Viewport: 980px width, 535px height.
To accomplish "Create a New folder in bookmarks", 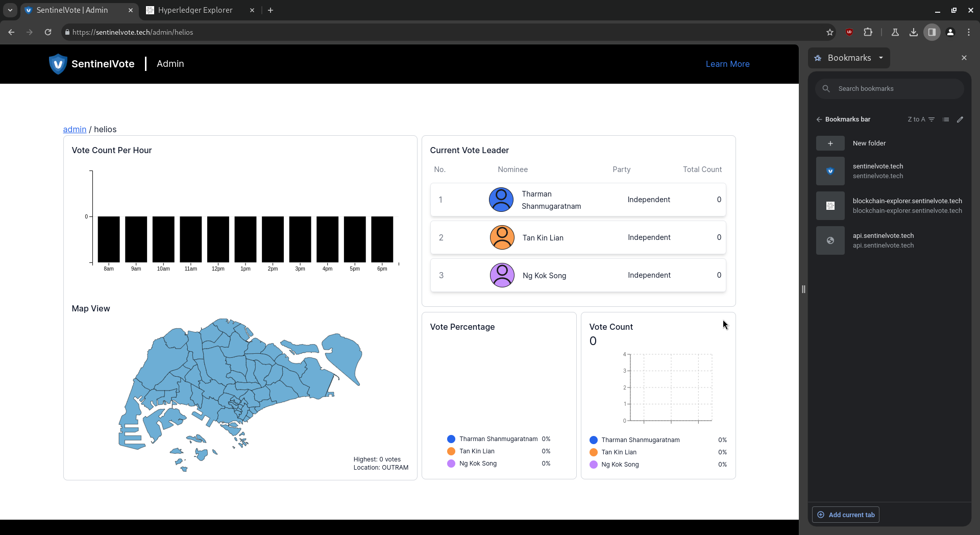I will point(889,143).
